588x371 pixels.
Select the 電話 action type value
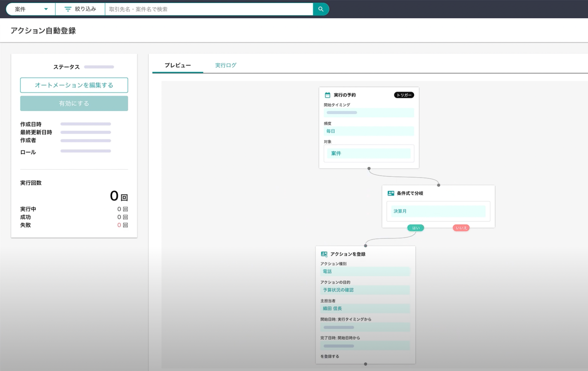tap(365, 271)
